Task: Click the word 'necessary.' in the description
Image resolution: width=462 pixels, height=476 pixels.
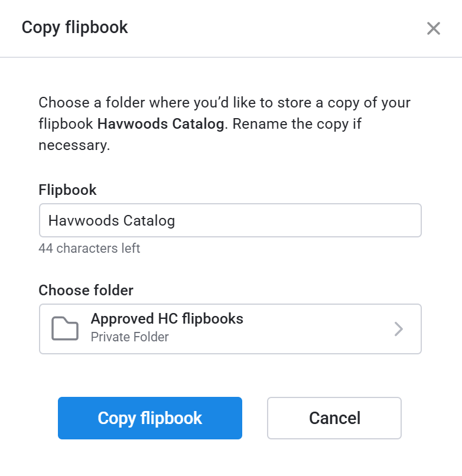Action: click(74, 145)
